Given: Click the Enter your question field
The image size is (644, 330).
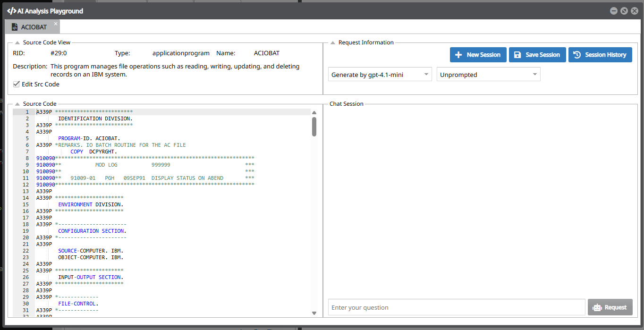Looking at the screenshot, I should pos(456,307).
